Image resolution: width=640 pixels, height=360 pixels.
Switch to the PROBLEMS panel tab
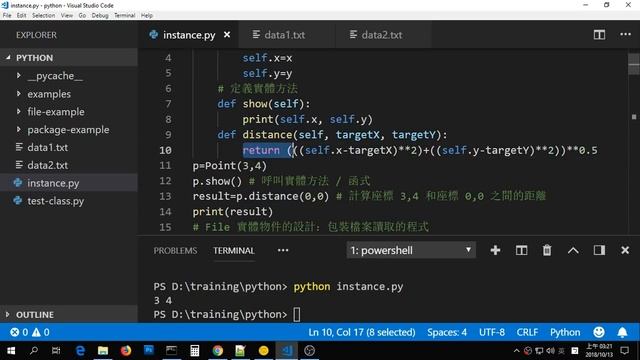[x=176, y=251]
